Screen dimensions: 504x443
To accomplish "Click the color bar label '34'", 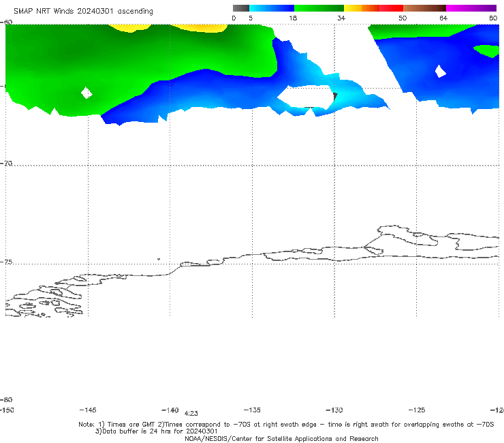I will coord(341,18).
